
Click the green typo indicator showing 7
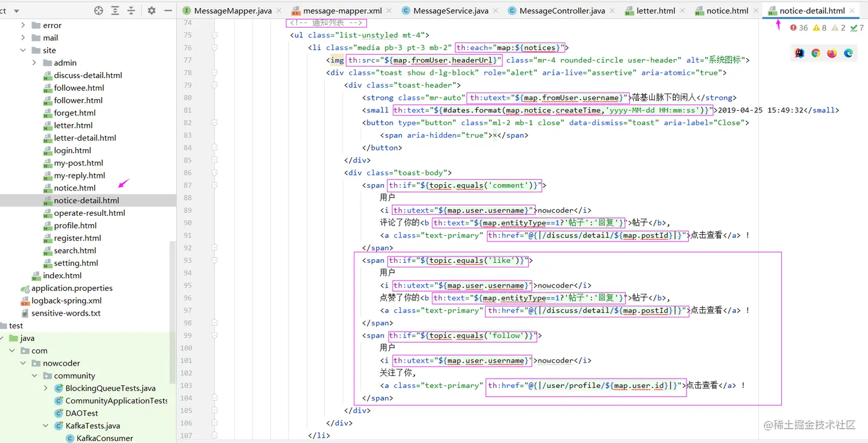[857, 28]
